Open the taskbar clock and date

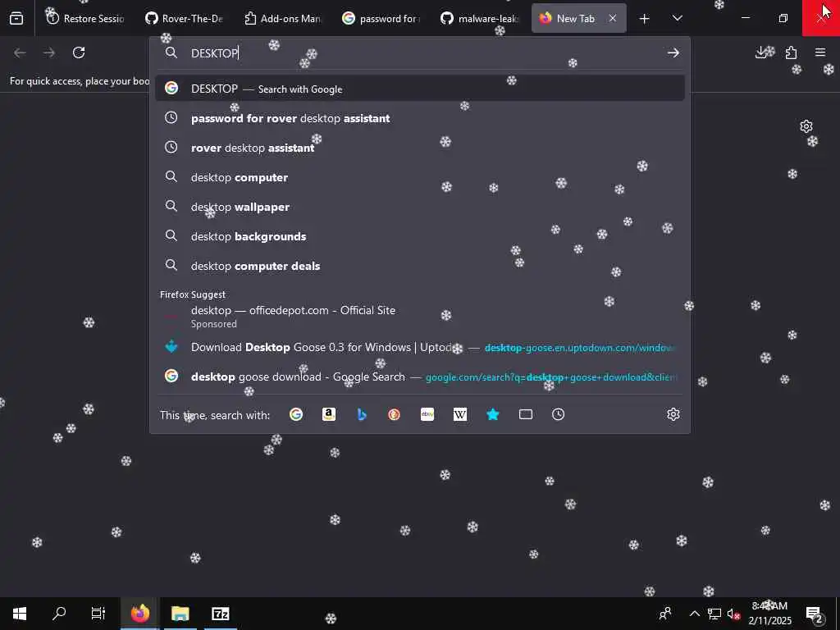tap(769, 614)
